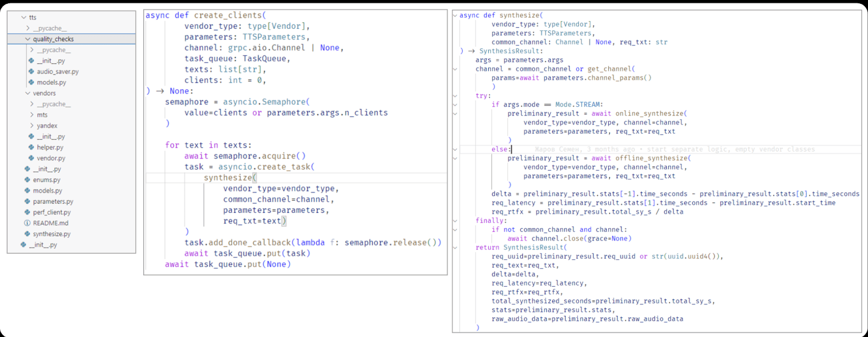The width and height of the screenshot is (868, 337).
Task: Click the Python file icon beside audio_saver.py
Action: coord(31,72)
